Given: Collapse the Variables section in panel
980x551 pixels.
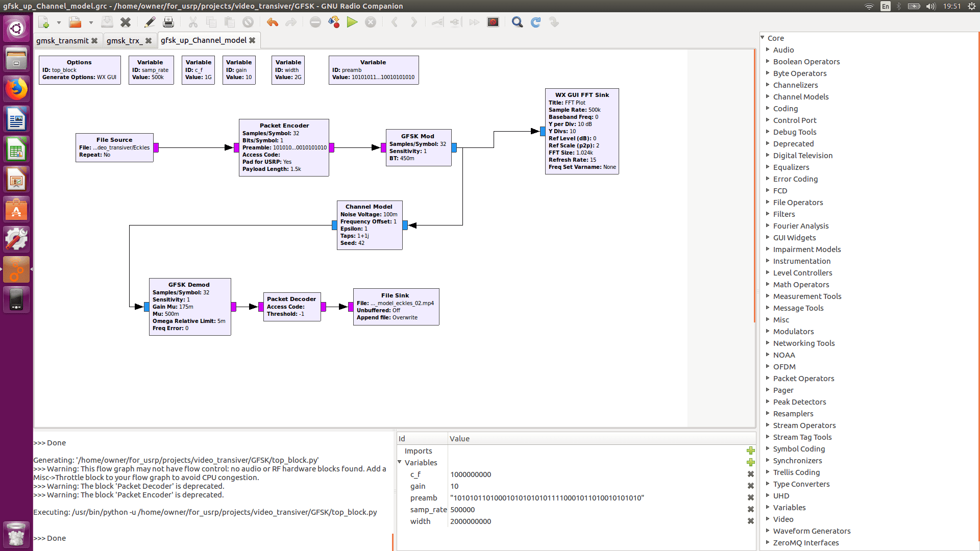Looking at the screenshot, I should click(x=400, y=462).
